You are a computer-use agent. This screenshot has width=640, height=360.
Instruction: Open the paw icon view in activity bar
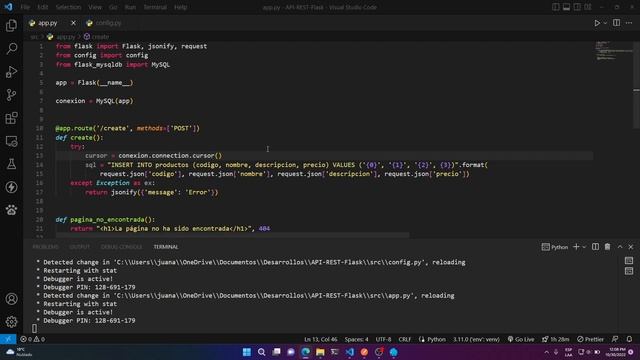tap(11, 210)
